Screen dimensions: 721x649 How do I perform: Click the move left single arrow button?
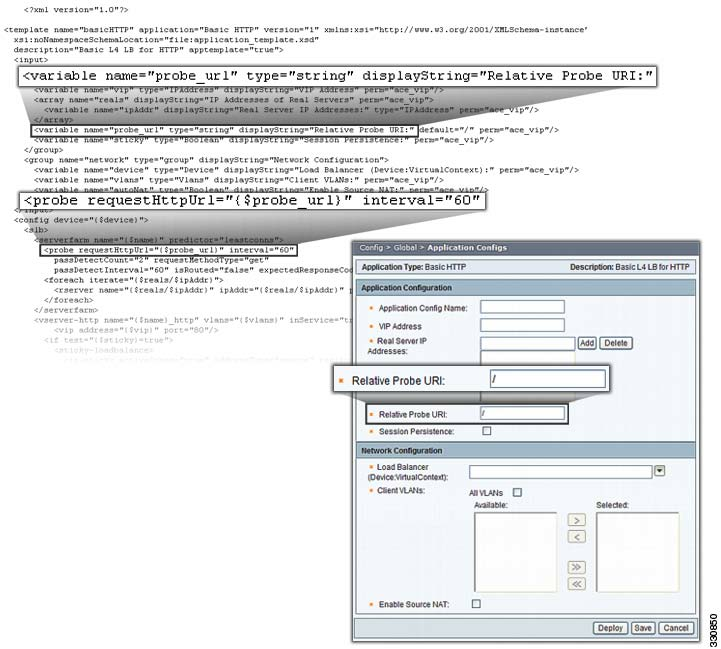point(577,537)
